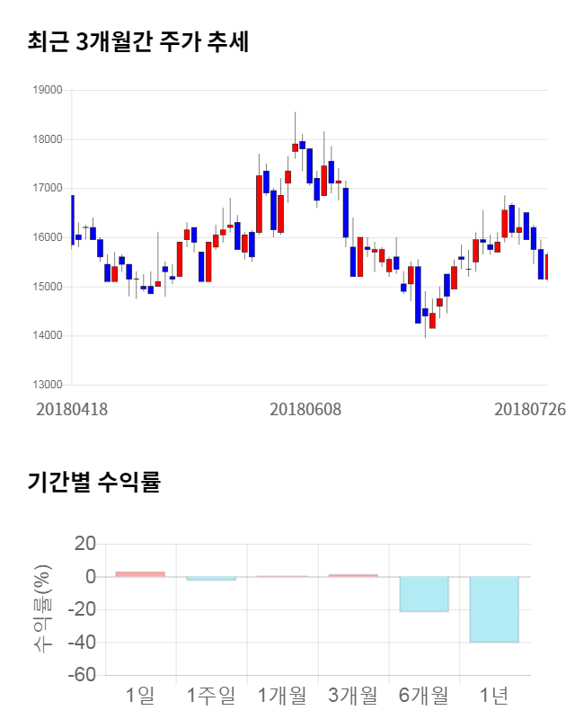Click the 16000 price axis label
This screenshot has height=728, width=575.
pos(47,237)
